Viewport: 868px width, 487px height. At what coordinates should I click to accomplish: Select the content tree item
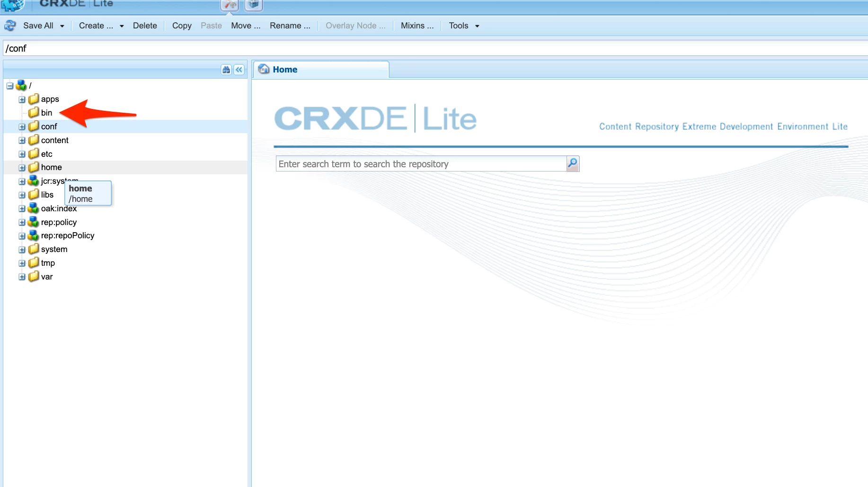click(54, 140)
